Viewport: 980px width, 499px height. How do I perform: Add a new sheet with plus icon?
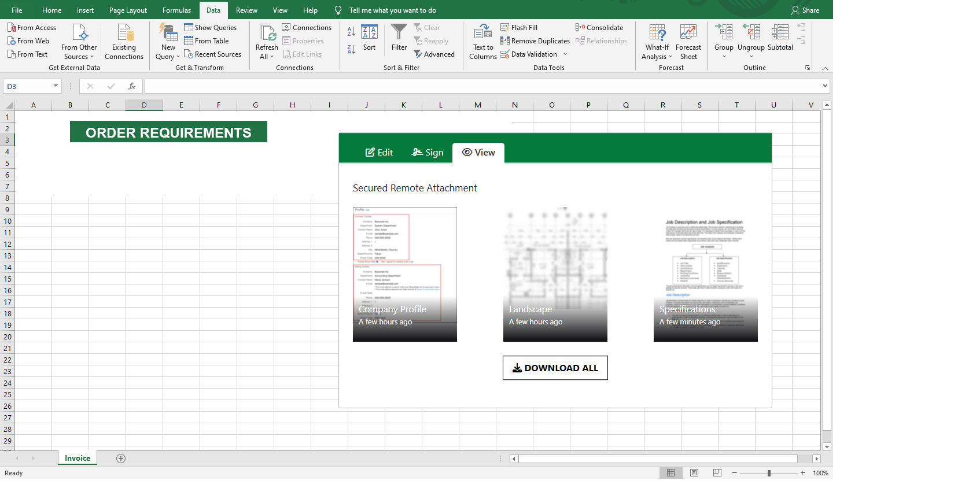(121, 459)
